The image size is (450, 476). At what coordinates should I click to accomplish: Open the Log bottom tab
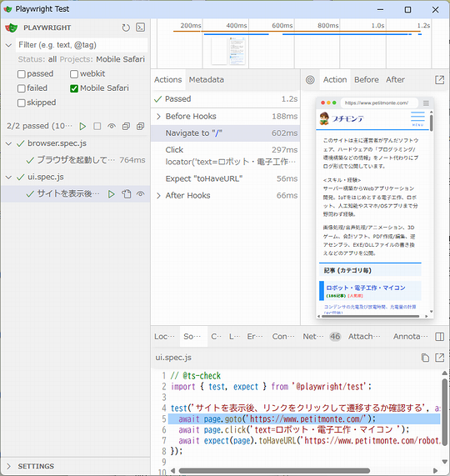coord(234,337)
